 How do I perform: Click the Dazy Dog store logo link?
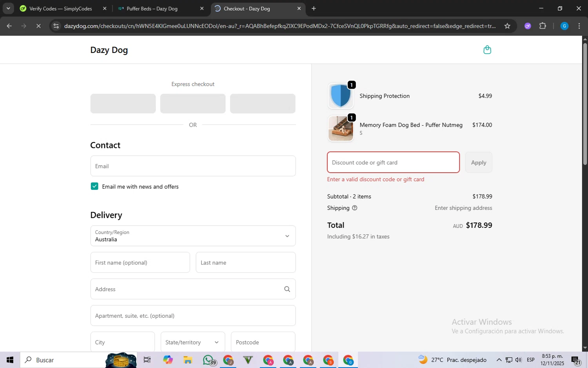(x=109, y=50)
